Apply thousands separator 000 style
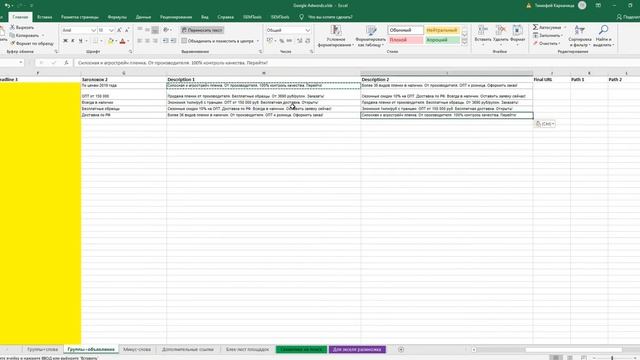The width and height of the screenshot is (640, 360). point(289,41)
